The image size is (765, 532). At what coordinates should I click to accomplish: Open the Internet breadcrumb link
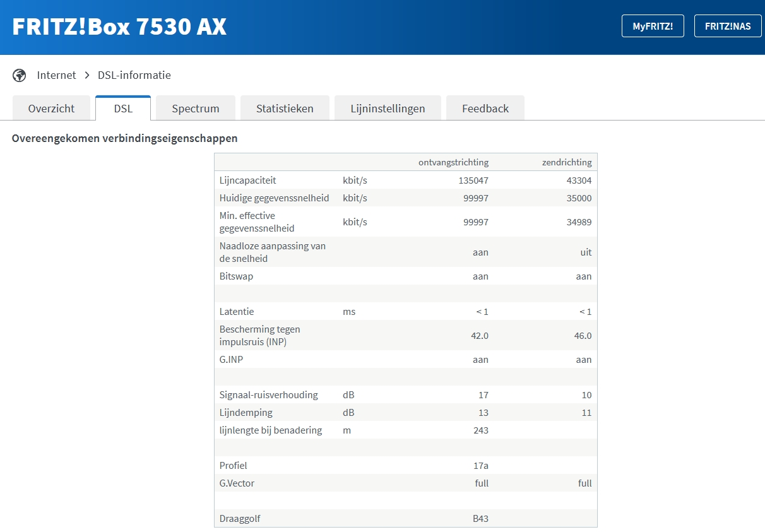point(56,75)
